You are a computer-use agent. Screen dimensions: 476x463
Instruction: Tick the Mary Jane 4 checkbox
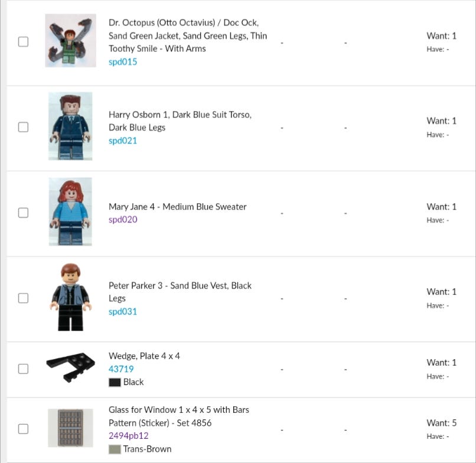pos(23,213)
